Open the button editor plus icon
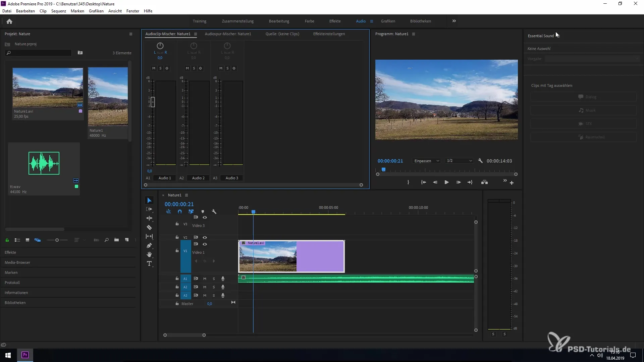This screenshot has width=644, height=362. [512, 183]
